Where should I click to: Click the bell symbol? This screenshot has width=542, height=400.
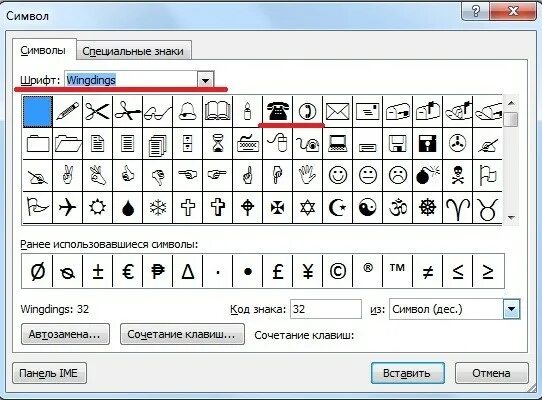(x=188, y=112)
